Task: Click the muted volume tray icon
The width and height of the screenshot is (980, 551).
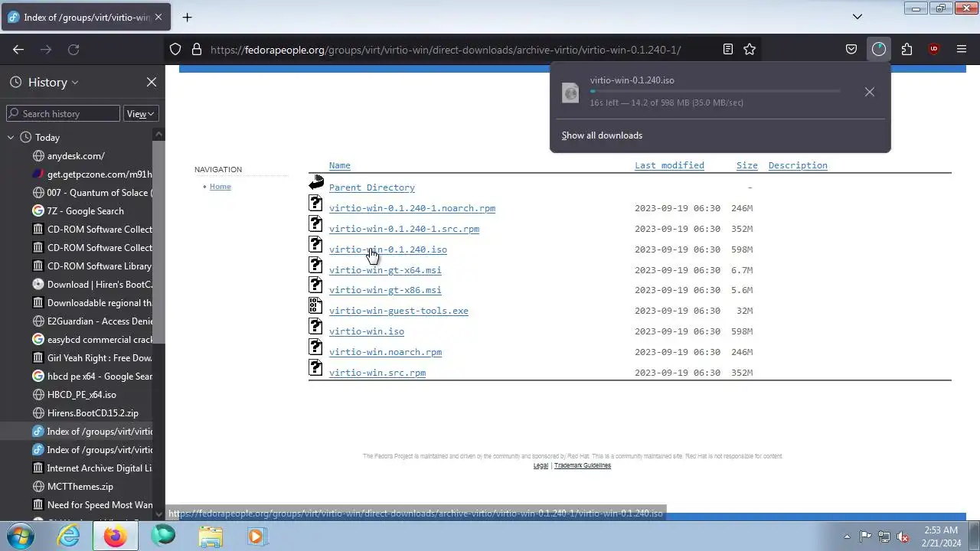Action: 903,536
